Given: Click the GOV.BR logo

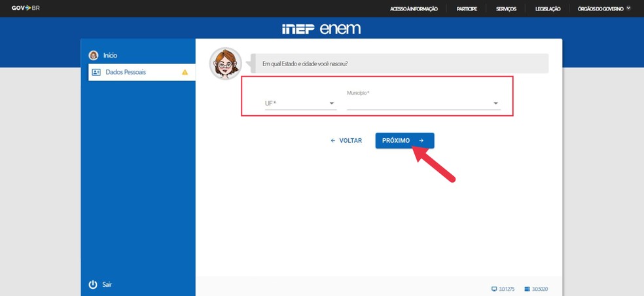Looking at the screenshot, I should pos(26,8).
